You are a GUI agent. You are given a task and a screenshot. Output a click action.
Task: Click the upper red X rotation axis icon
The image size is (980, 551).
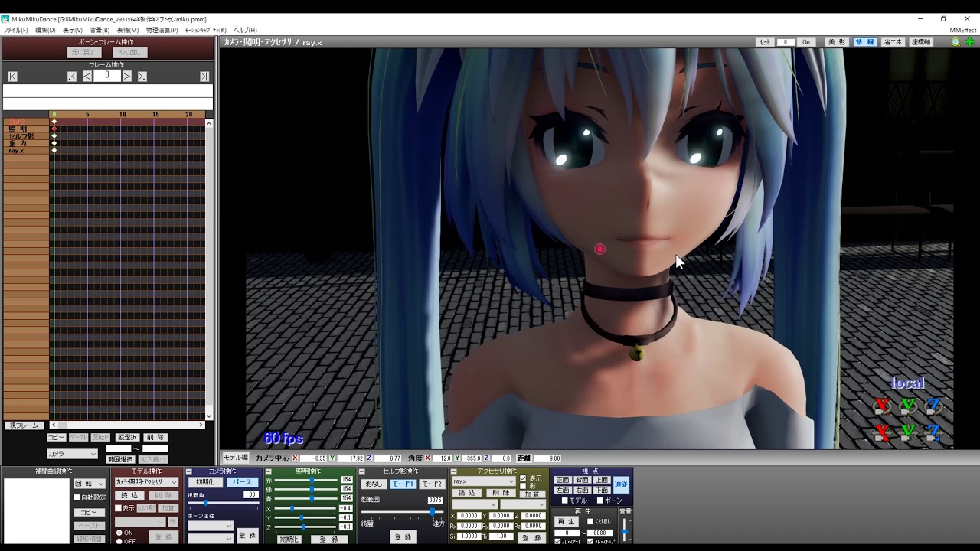883,406
